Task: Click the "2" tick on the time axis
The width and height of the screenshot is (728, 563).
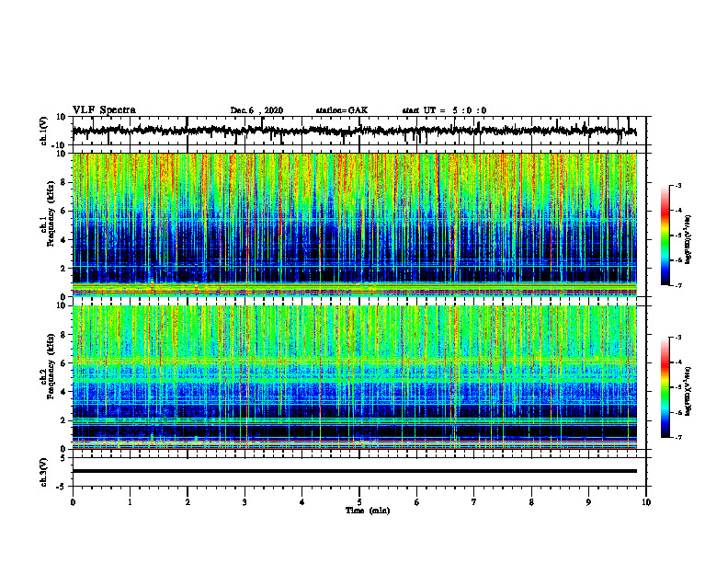Action: pos(188,502)
